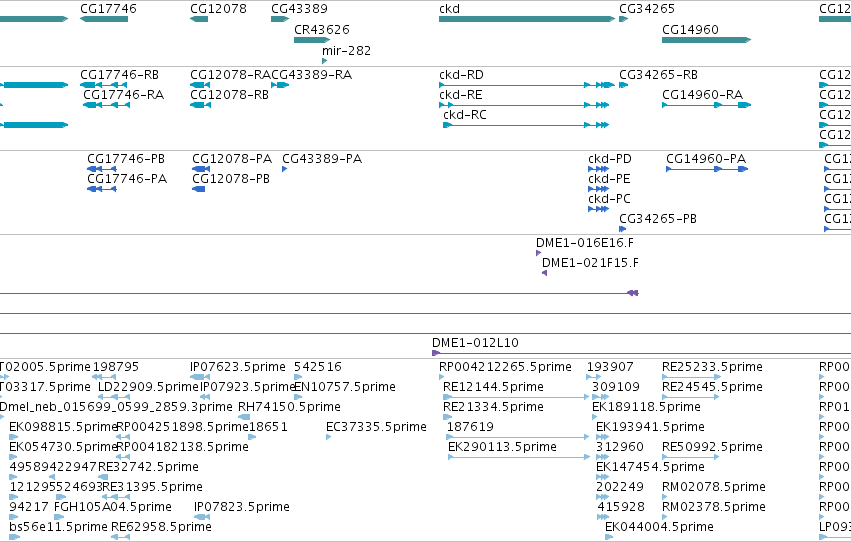Click the DME1-021F15.F clone end marker
Screen dimensions: 851x542
544,273
